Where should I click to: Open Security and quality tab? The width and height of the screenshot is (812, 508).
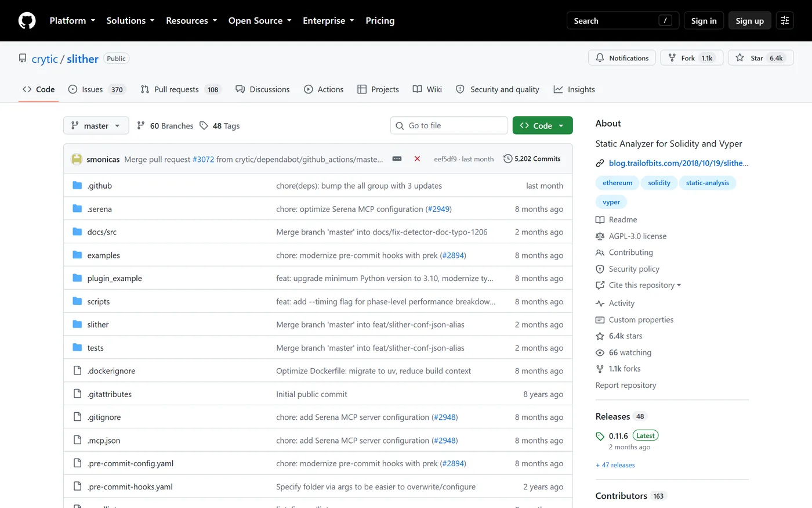(498, 89)
